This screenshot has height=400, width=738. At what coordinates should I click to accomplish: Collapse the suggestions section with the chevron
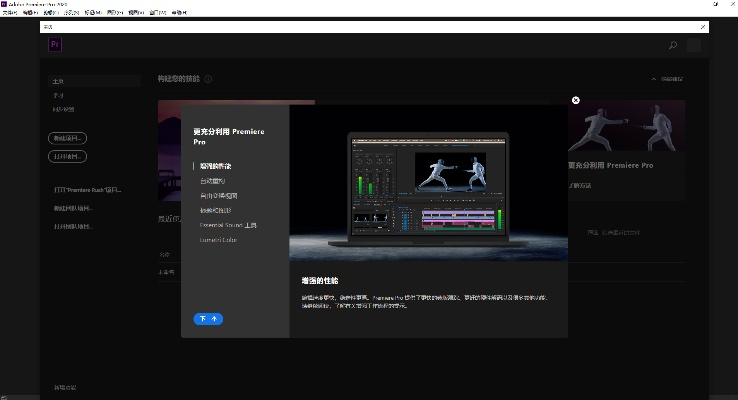point(654,79)
